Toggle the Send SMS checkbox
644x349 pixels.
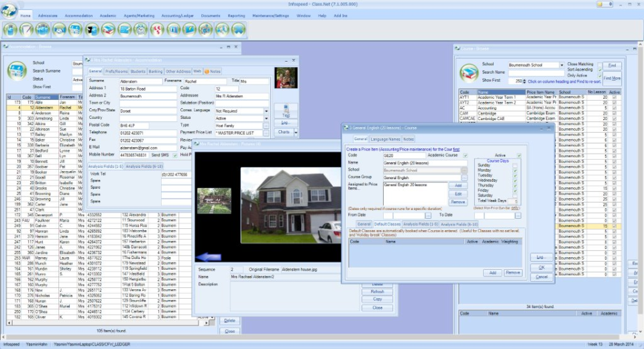coord(175,155)
